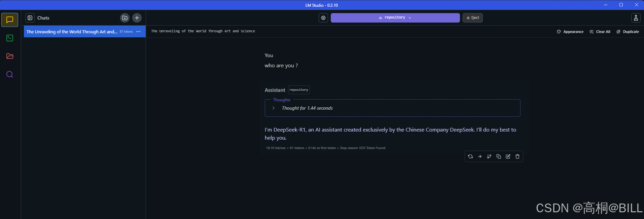Eject the loaded model
This screenshot has height=219, width=644.
(473, 18)
